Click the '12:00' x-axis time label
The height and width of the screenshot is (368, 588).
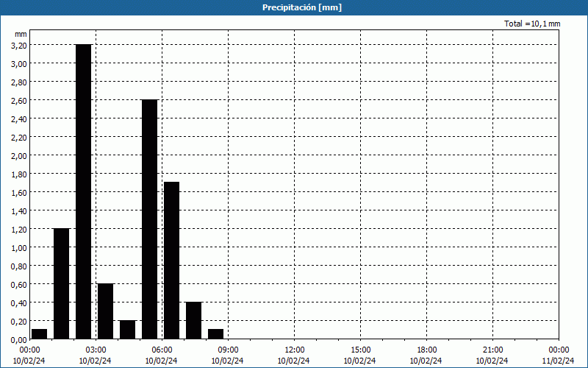295,350
